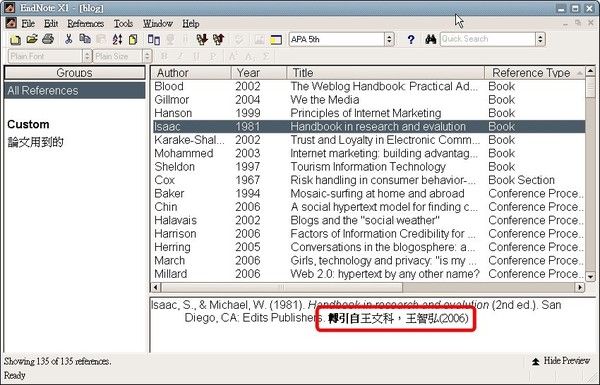The image size is (600, 385).
Task: Open the APA 5th output style dropdown
Action: tap(389, 39)
